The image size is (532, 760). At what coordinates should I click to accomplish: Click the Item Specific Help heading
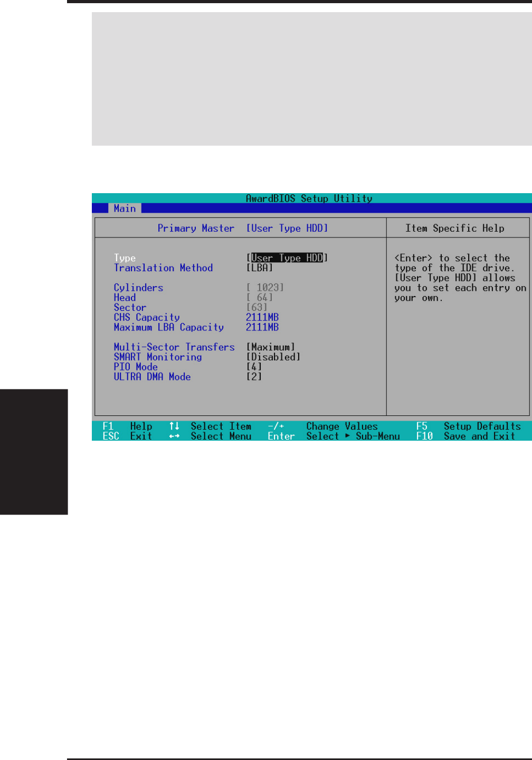click(x=454, y=229)
